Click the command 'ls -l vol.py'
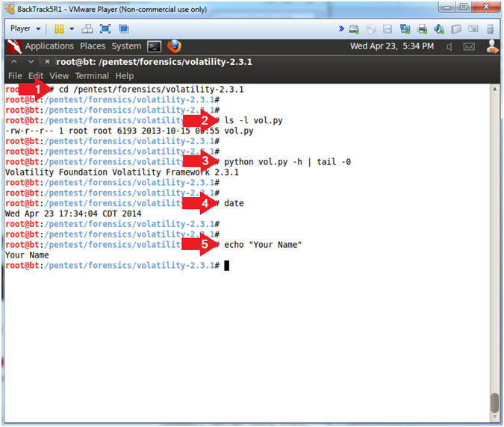Image resolution: width=504 pixels, height=427 pixels. click(253, 120)
